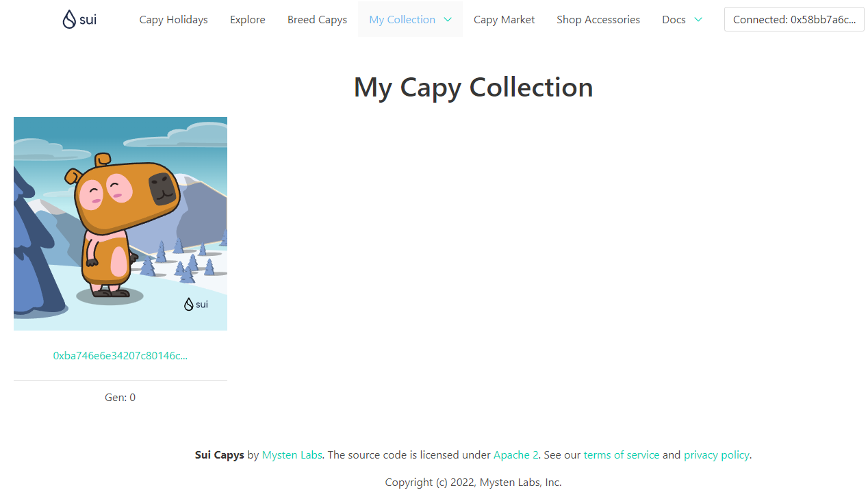
Task: Open the Docs menu label
Action: click(674, 19)
